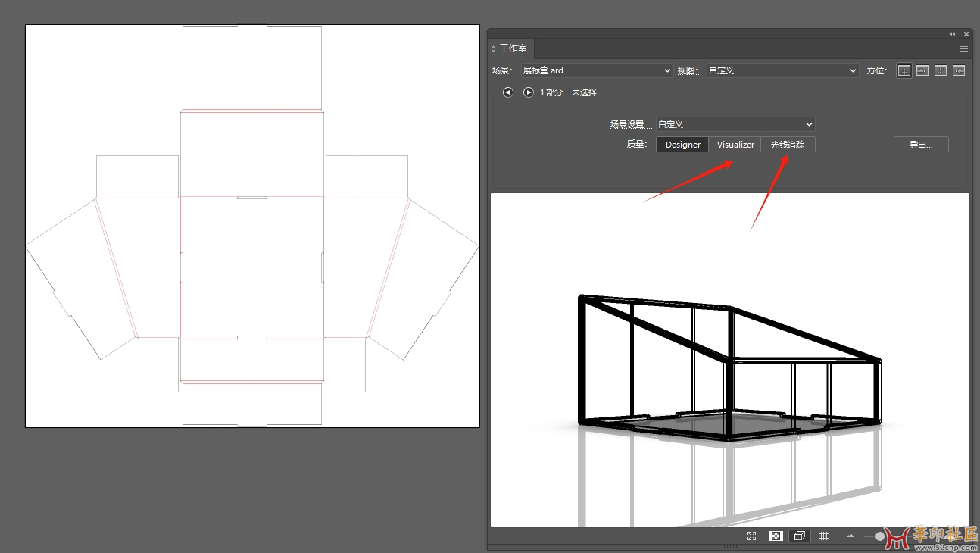Select the second orientation icon
This screenshot has width=980, height=553.
coord(922,70)
